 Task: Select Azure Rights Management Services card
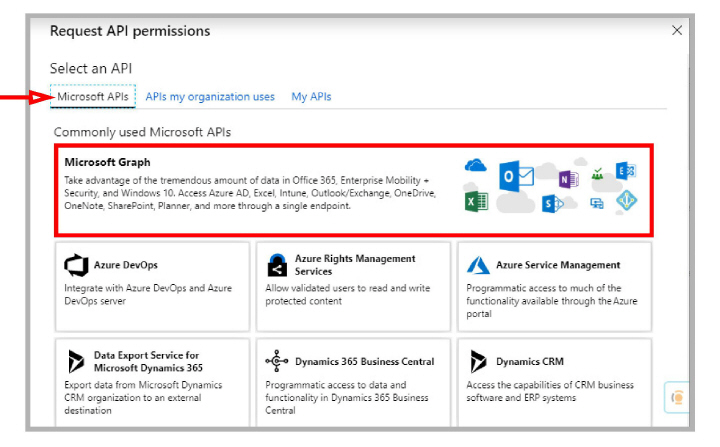click(353, 286)
